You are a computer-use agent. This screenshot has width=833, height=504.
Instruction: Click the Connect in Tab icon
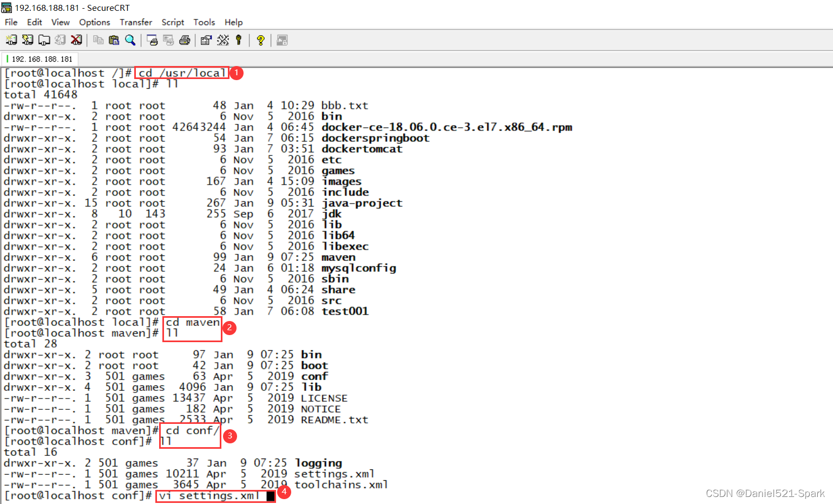pyautogui.click(x=44, y=40)
